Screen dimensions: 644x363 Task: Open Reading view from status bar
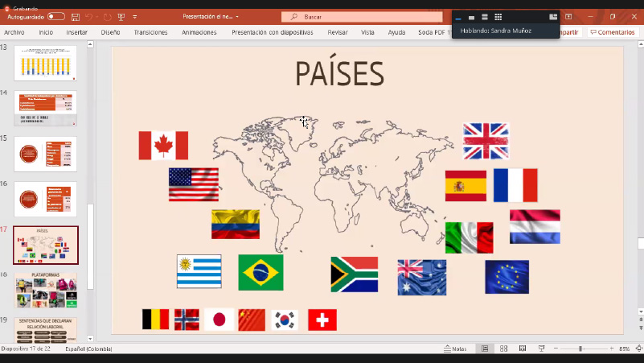coord(522,349)
